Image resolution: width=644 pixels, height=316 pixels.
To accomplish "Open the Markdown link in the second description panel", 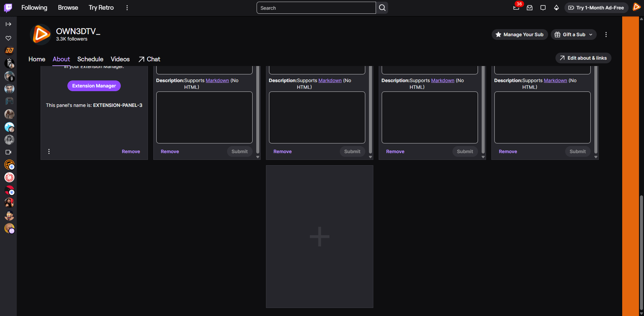I will pos(330,80).
